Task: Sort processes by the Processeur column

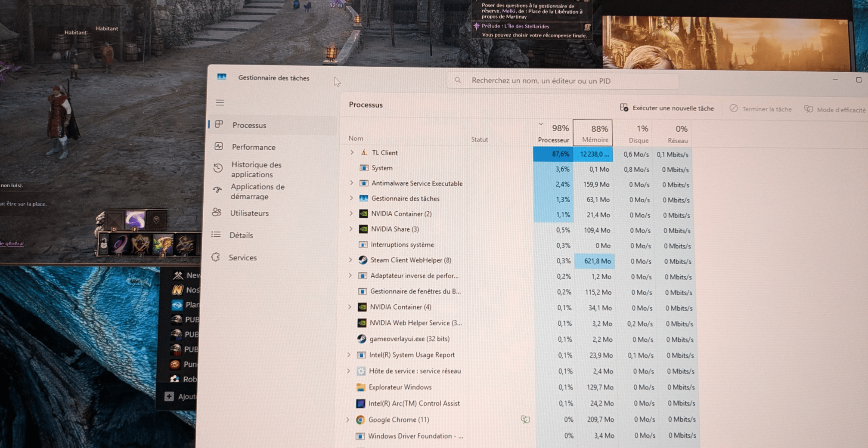Action: click(553, 133)
